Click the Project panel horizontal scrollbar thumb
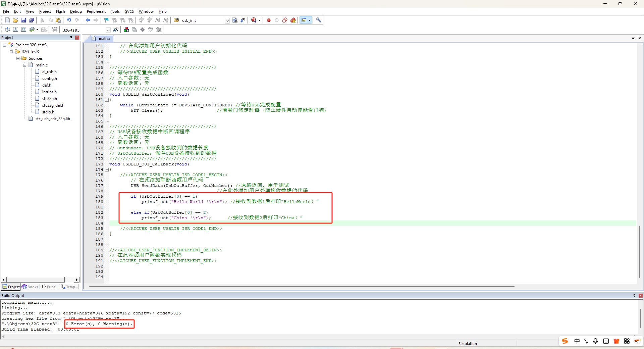The height and width of the screenshot is (349, 644). click(x=35, y=280)
